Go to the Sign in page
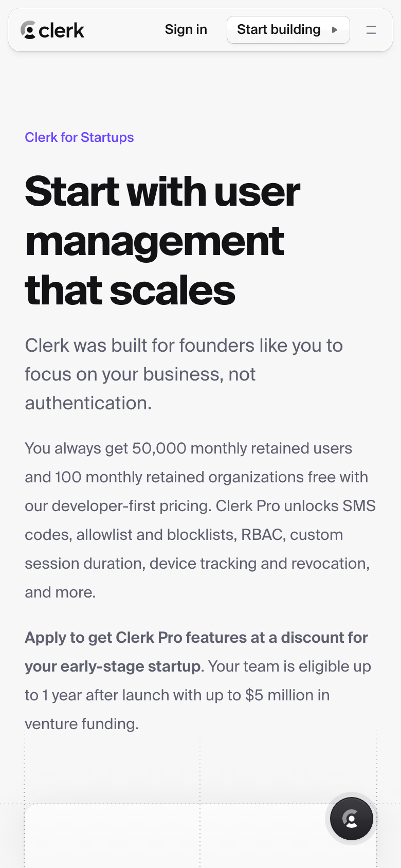Screen dimensions: 401x868 (x=186, y=30)
